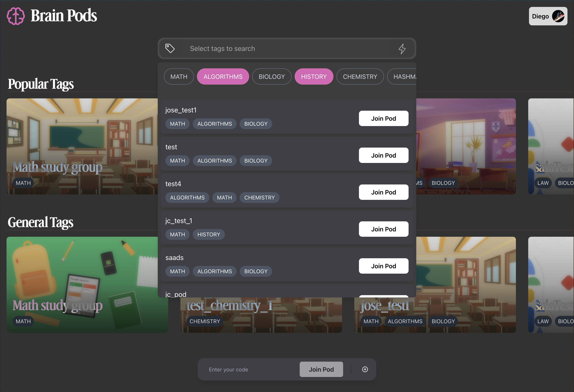This screenshot has width=574, height=392.
Task: Click the tag icon in search bar
Action: 170,48
